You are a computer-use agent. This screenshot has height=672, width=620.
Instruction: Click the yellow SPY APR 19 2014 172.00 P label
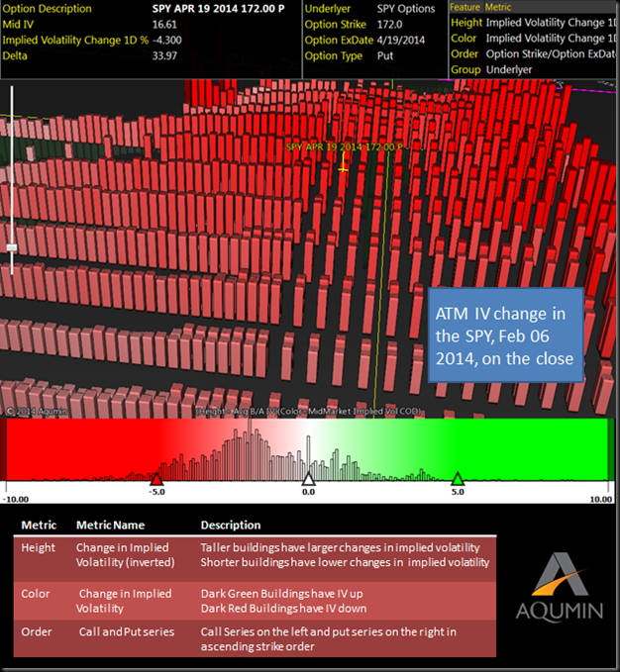344,147
